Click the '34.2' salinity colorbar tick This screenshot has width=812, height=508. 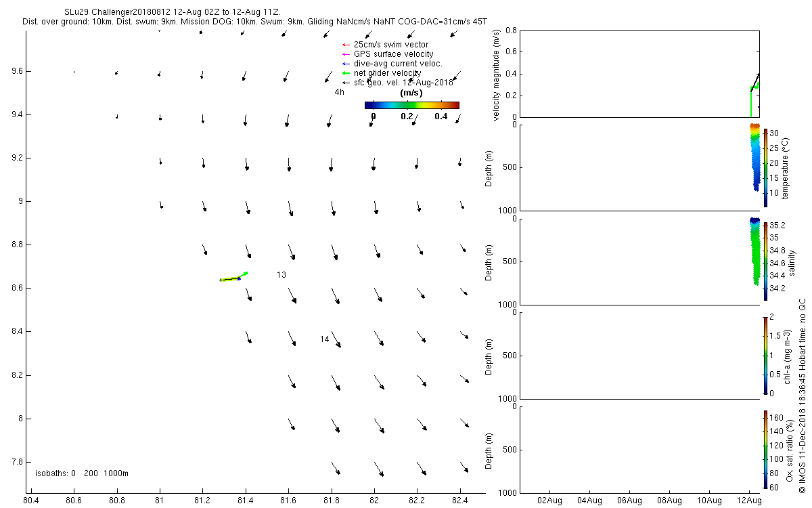(779, 288)
